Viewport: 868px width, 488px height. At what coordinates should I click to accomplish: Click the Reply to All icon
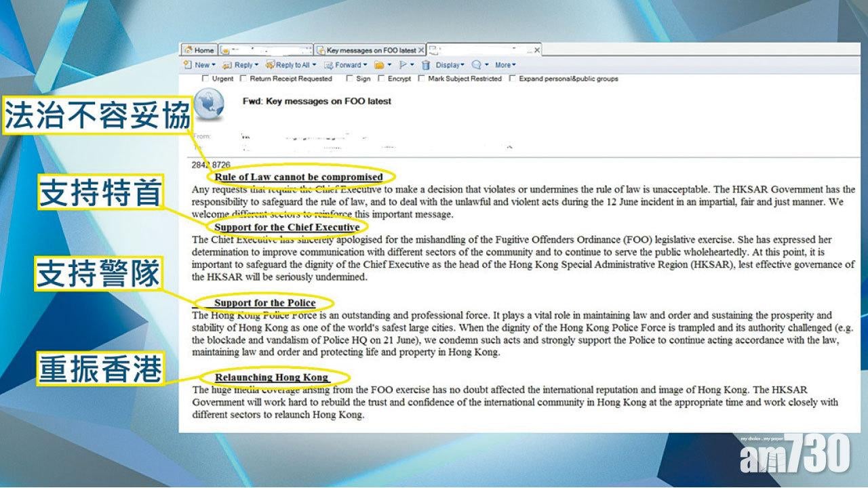270,65
